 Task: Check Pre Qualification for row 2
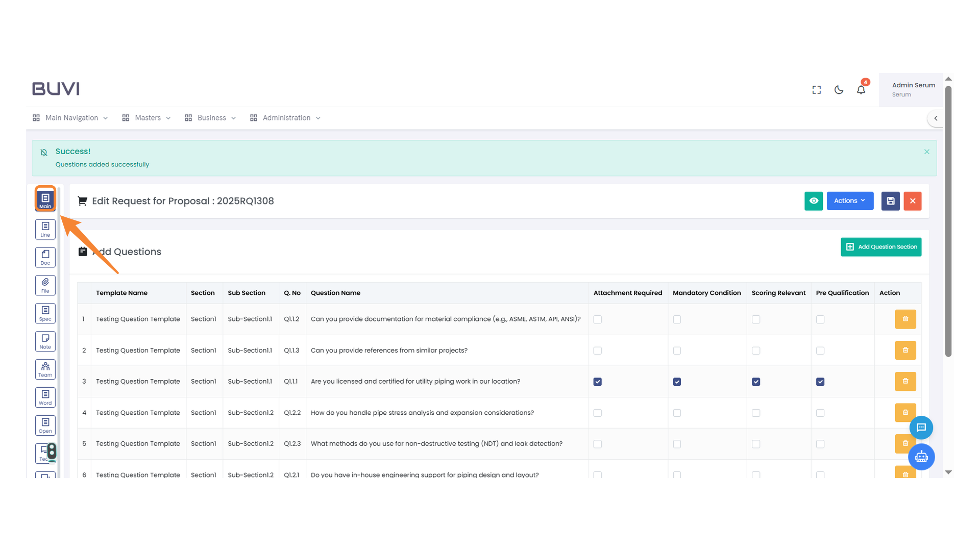(820, 350)
